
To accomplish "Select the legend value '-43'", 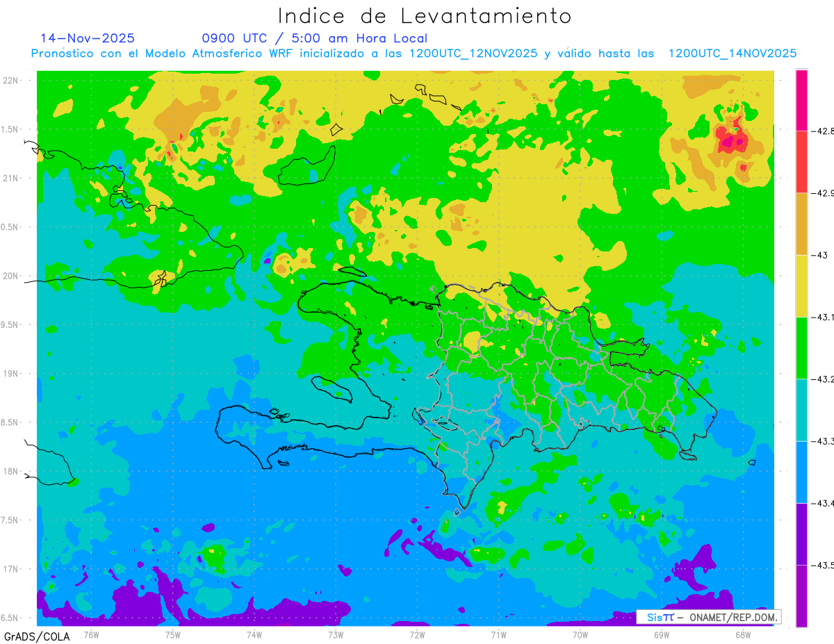I will 819,255.
